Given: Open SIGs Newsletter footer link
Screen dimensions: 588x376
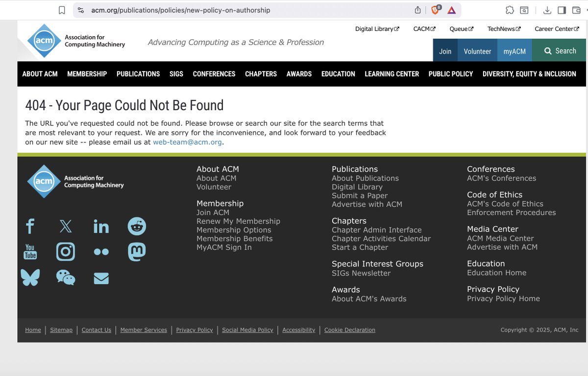Looking at the screenshot, I should point(361,273).
